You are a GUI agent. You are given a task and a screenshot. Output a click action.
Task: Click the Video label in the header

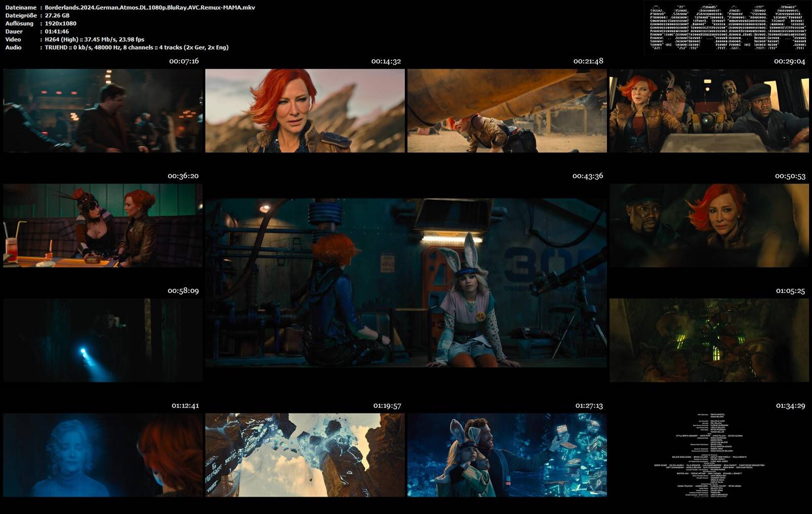click(13, 40)
